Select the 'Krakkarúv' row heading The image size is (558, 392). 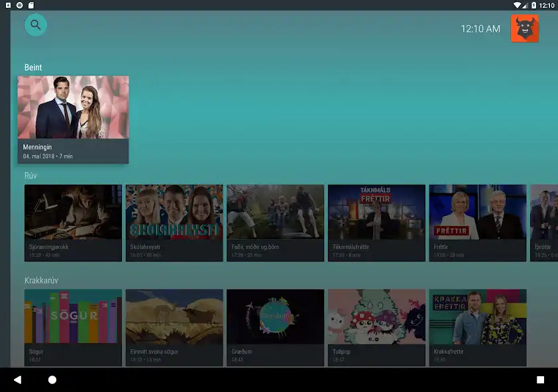(x=41, y=280)
